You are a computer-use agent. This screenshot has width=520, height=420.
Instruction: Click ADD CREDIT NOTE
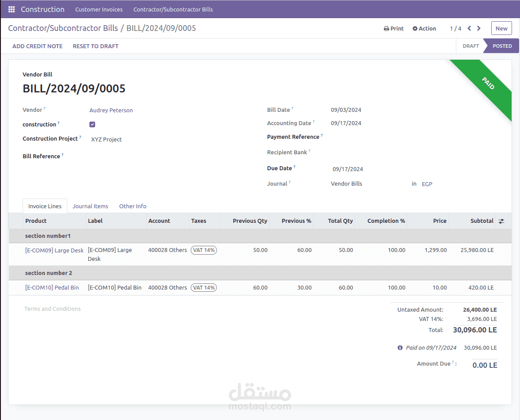tap(38, 46)
